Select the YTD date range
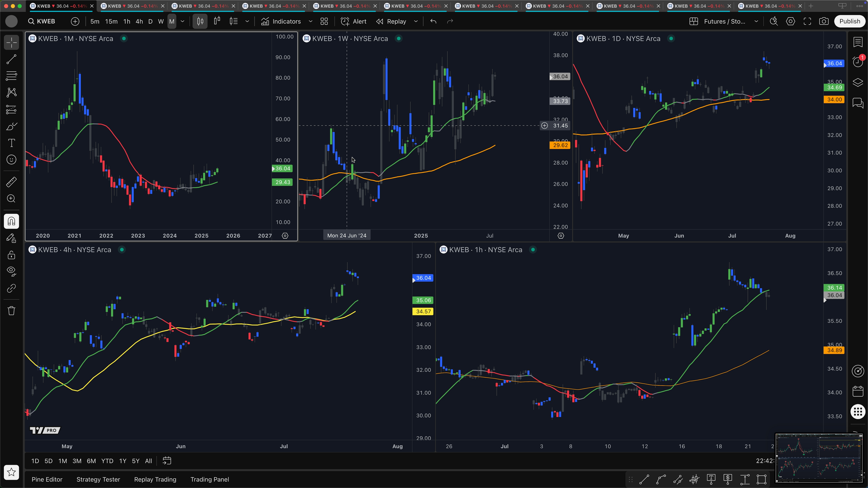868x488 pixels. coord(107,461)
